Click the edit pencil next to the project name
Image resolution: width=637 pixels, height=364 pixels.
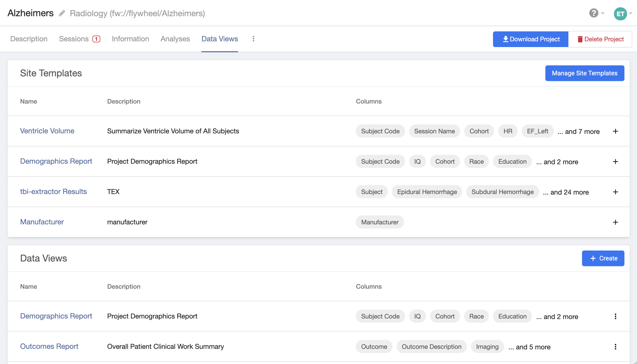(62, 13)
